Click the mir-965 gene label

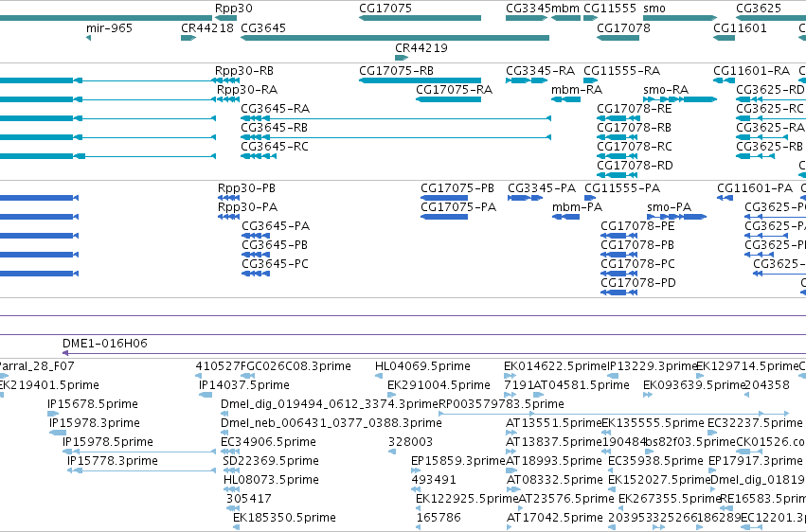109,27
